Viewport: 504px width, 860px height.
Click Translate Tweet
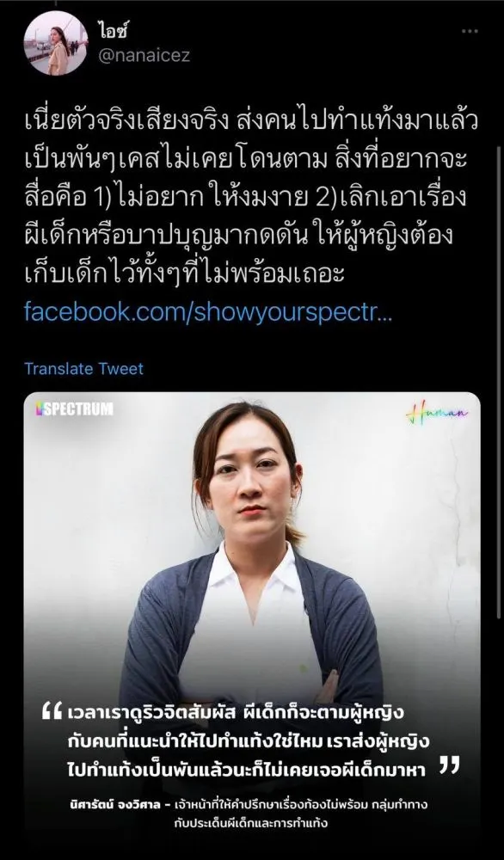click(84, 369)
